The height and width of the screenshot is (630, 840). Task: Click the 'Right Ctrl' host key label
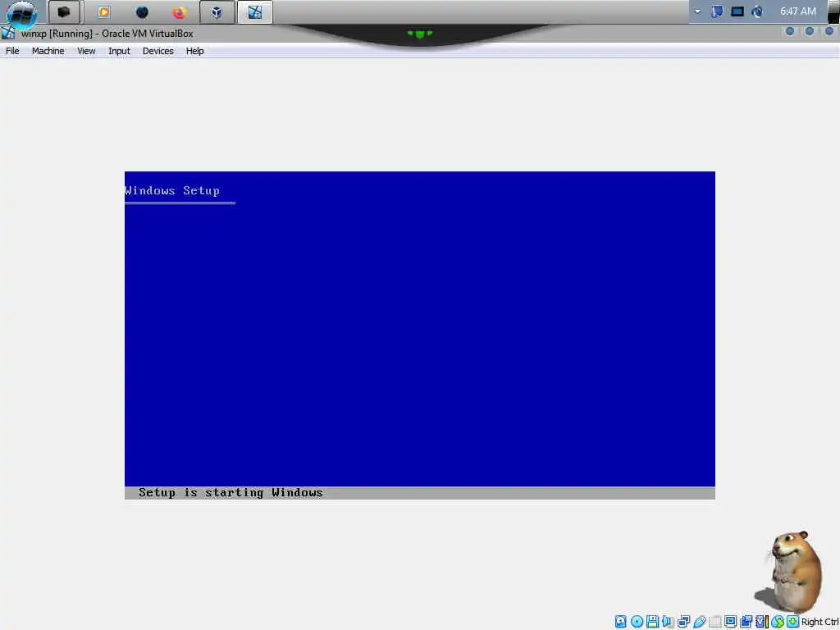tap(820, 622)
